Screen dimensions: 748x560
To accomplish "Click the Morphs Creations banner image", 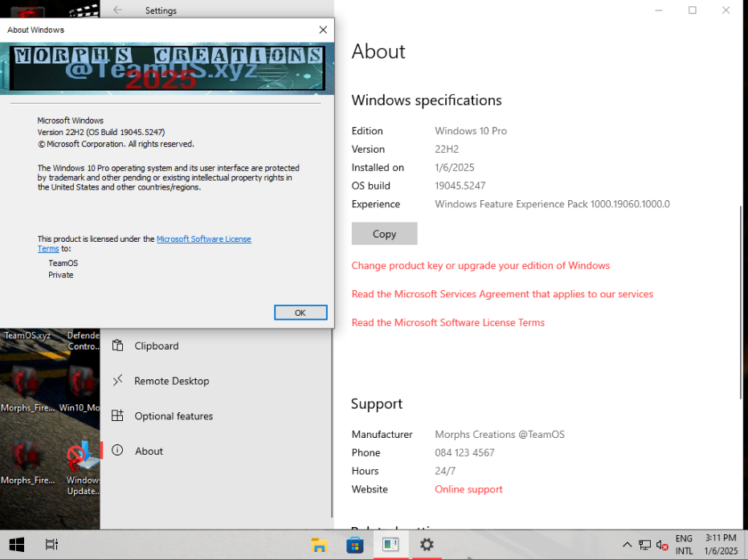I will point(167,67).
